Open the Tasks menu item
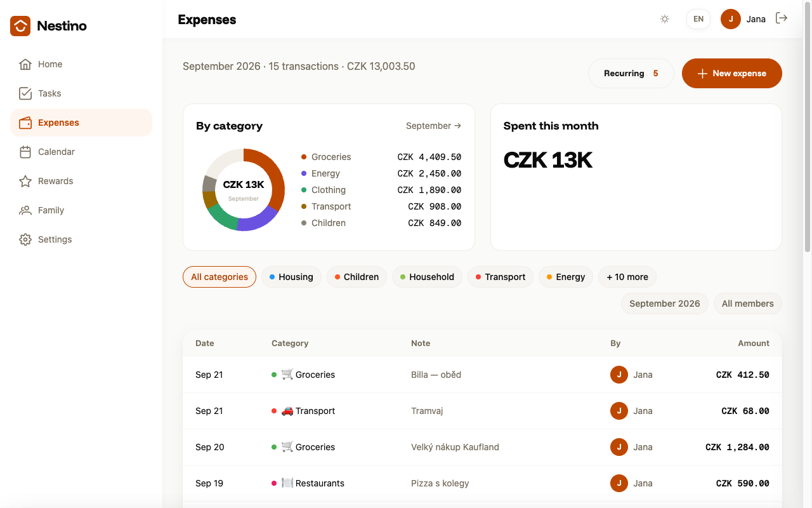 coord(81,93)
